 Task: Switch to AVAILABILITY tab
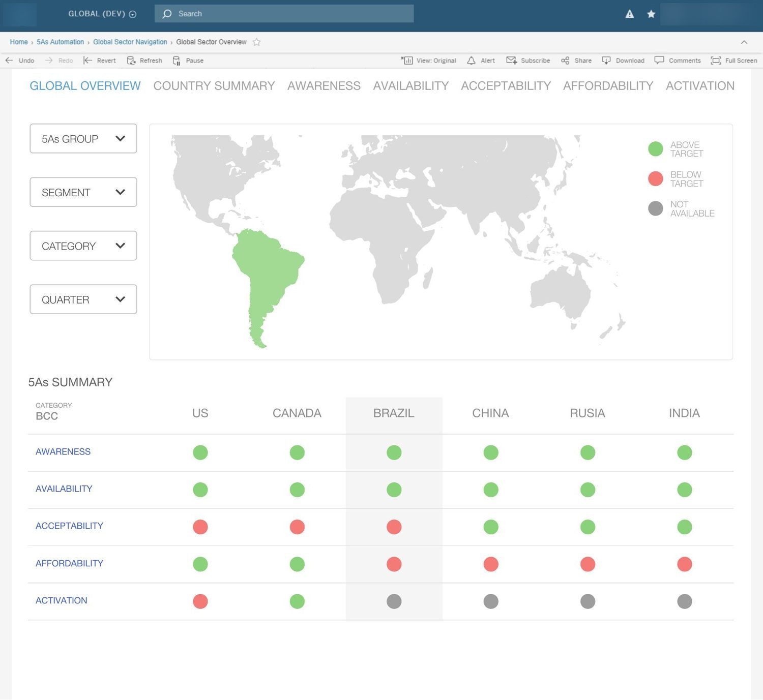coord(411,86)
